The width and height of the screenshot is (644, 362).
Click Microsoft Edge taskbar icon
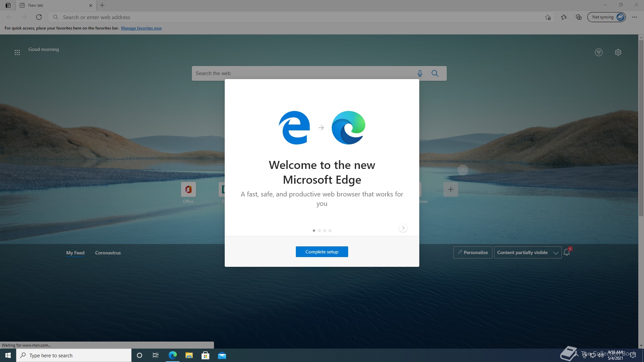(173, 355)
